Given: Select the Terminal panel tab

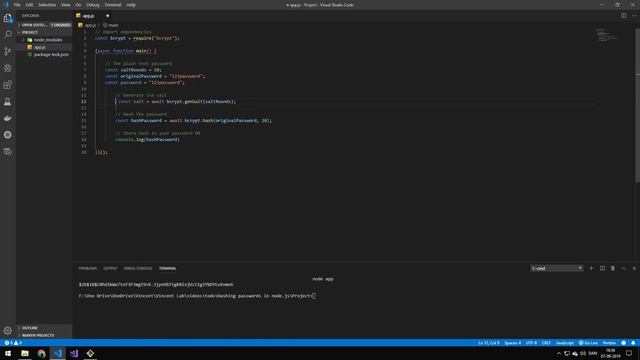Looking at the screenshot, I should (167, 268).
